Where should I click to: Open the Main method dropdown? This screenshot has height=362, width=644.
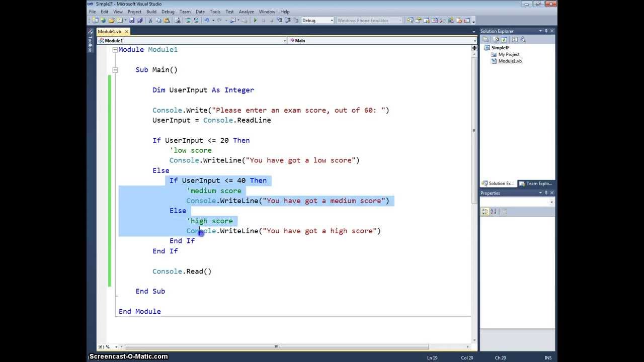pyautogui.click(x=474, y=41)
